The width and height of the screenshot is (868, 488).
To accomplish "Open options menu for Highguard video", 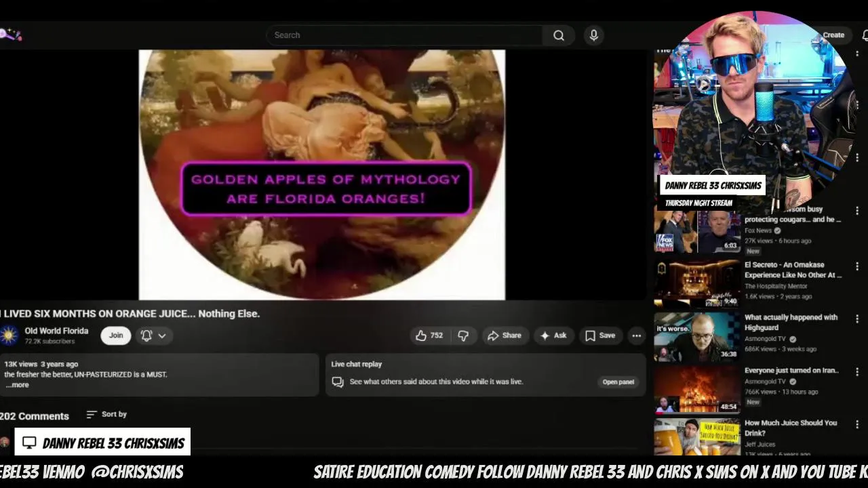I will pyautogui.click(x=857, y=319).
